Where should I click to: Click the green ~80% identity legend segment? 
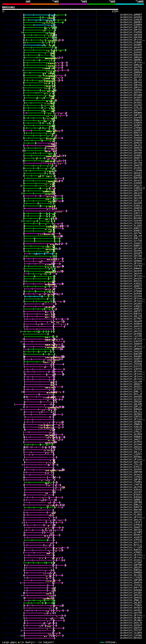(101, 4)
